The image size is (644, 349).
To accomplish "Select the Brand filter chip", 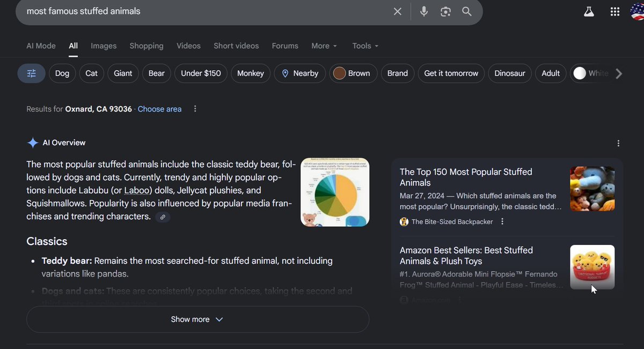I will [x=398, y=73].
